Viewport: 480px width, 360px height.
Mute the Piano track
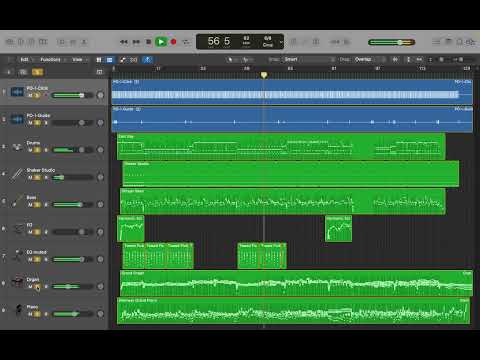pos(30,314)
